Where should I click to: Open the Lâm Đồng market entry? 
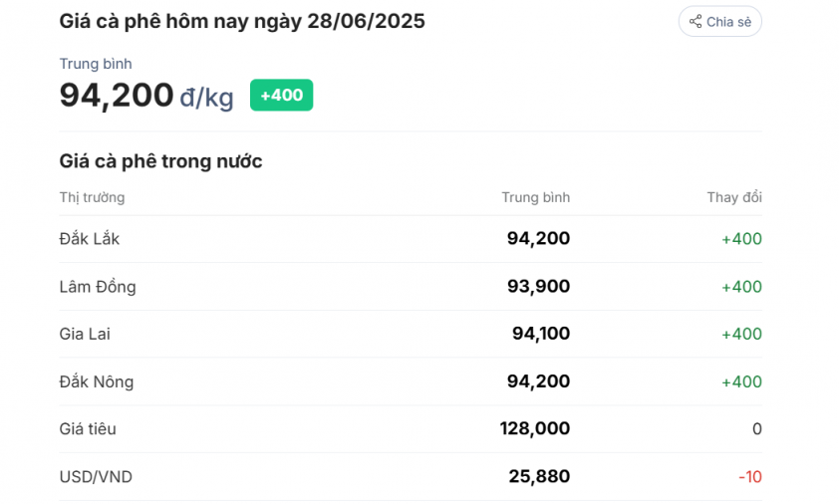[x=98, y=287]
